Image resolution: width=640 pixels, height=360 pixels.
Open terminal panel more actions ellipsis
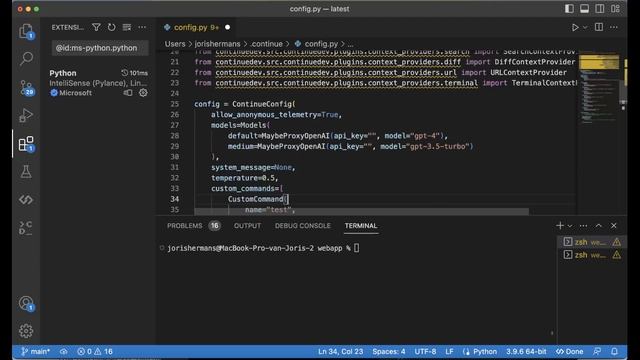tap(583, 226)
